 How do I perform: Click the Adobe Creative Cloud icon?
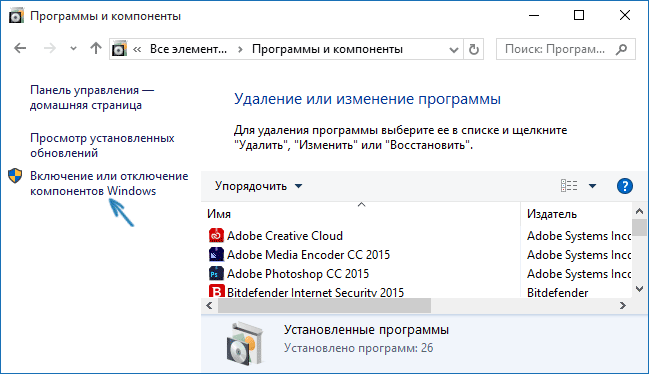point(216,235)
